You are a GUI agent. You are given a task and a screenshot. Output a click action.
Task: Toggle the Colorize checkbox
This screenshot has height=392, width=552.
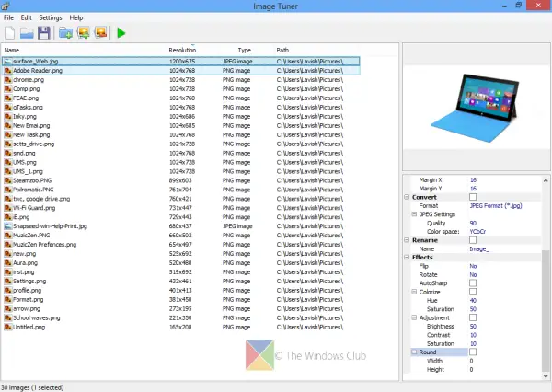coord(473,292)
